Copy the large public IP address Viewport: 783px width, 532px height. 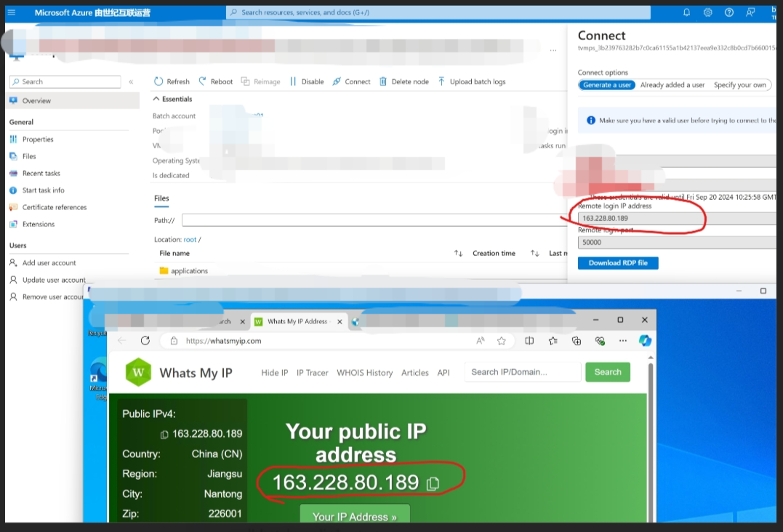coord(433,483)
